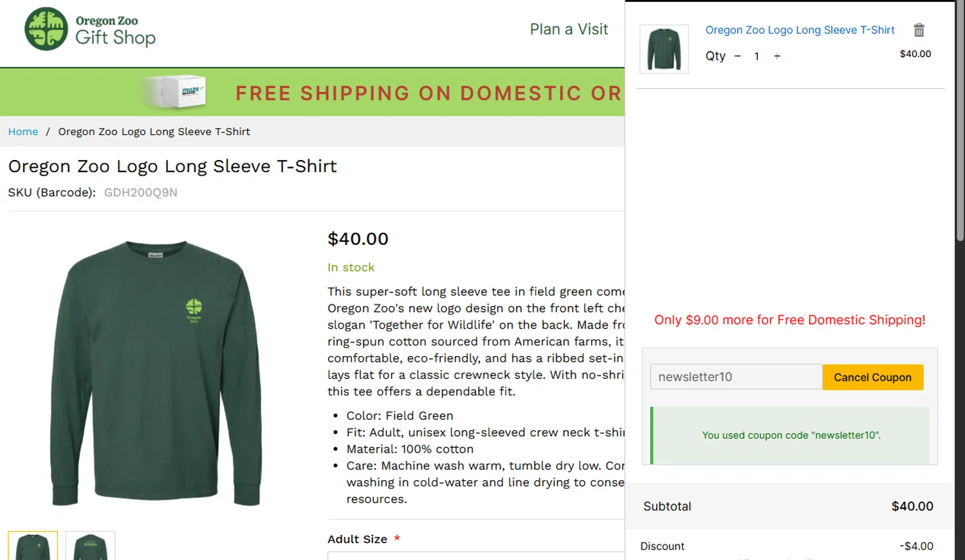Open cart item shirt thumbnail
This screenshot has height=560, width=965.
click(x=664, y=49)
